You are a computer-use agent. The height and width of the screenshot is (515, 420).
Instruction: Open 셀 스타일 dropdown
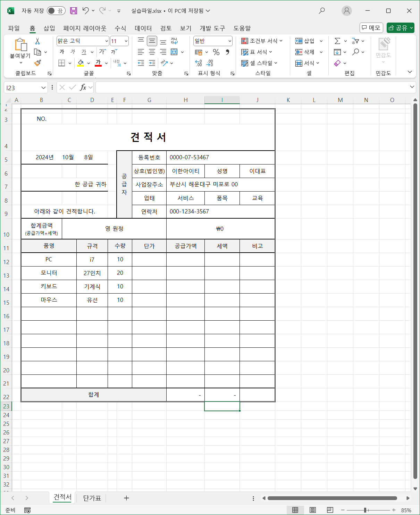(260, 63)
